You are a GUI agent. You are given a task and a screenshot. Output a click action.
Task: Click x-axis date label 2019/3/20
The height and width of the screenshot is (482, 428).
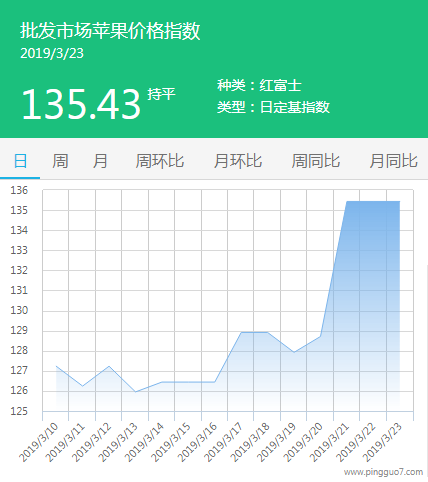click(x=303, y=442)
